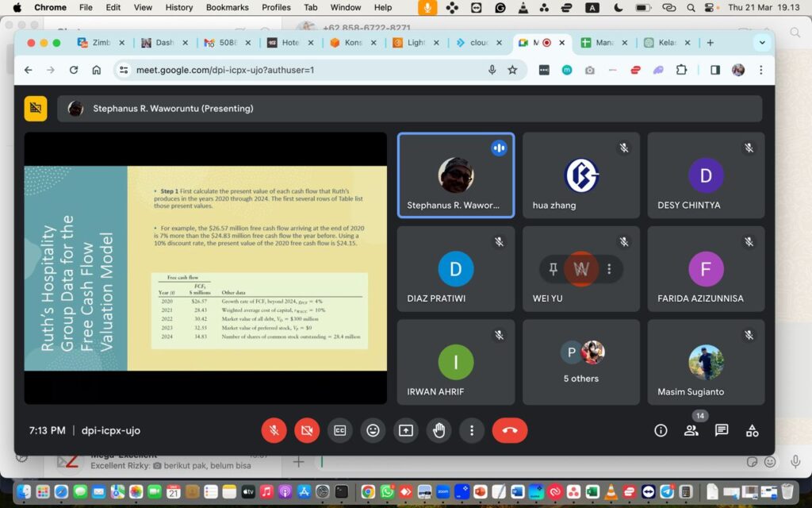Open WEI YU tile options menu
Screen dimensions: 812x508
(609, 269)
